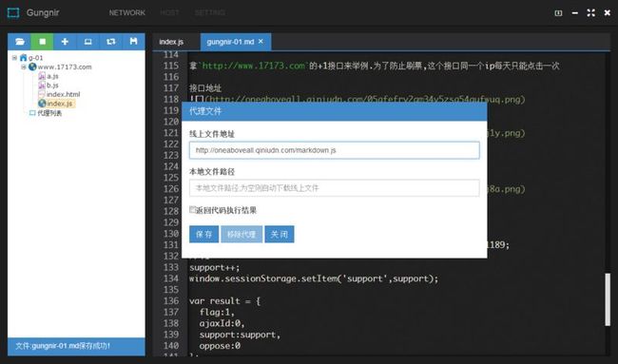Click the green stop square toolbar icon
618x364 pixels.
(42, 42)
